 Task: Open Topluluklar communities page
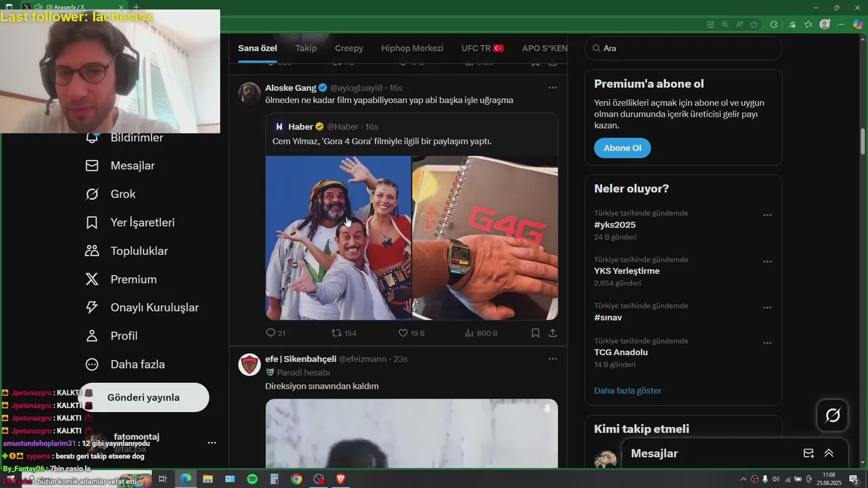tap(126, 251)
